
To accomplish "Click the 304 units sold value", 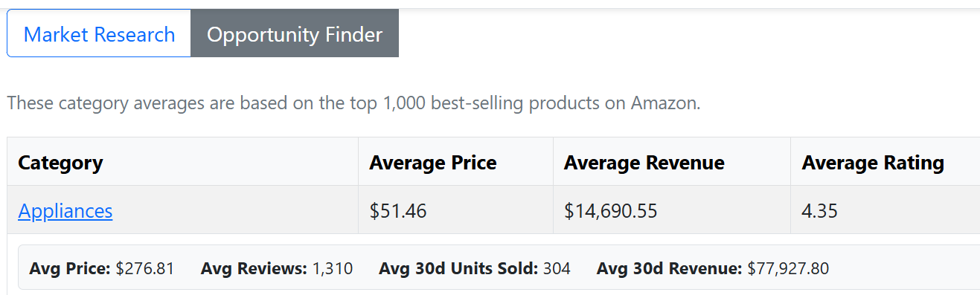I will (x=557, y=268).
